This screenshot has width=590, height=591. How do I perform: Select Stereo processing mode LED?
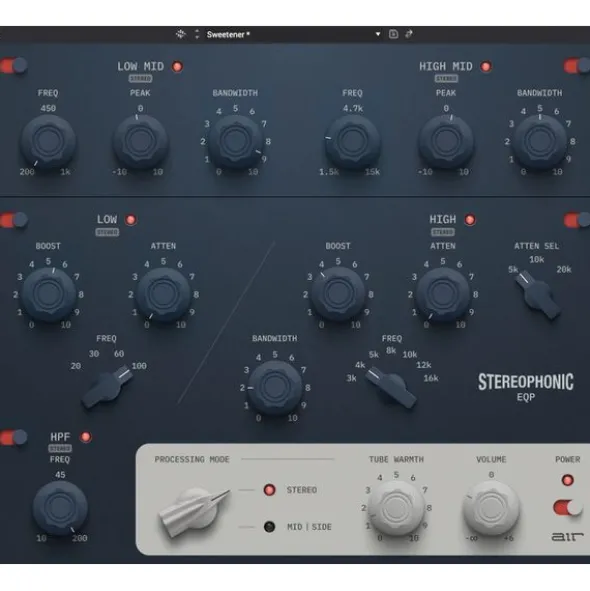pyautogui.click(x=269, y=490)
